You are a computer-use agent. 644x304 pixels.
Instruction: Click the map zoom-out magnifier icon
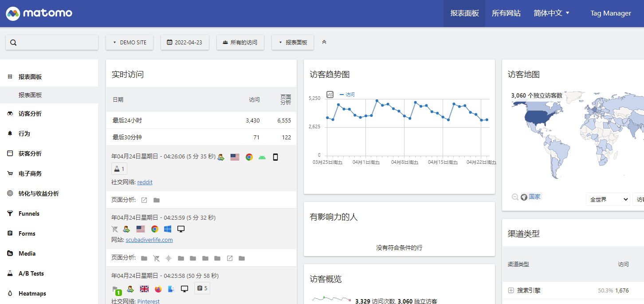(x=515, y=197)
